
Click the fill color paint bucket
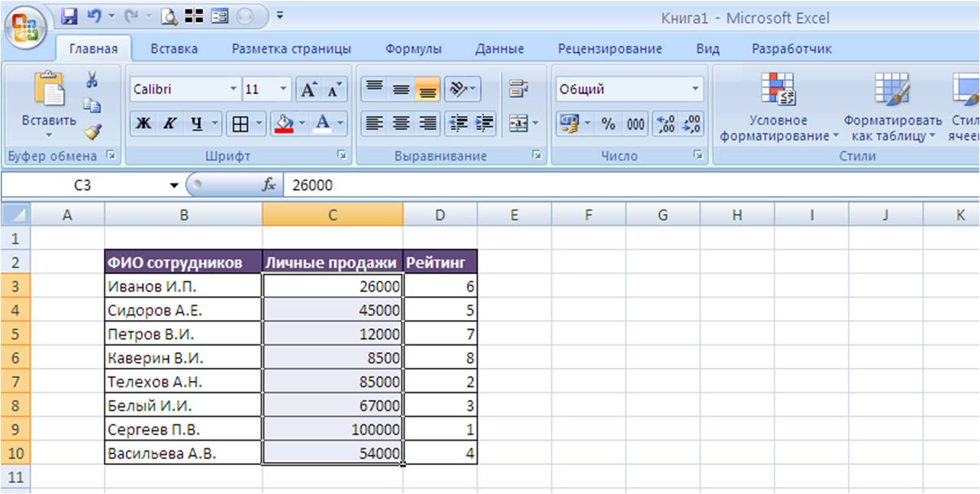pos(283,124)
